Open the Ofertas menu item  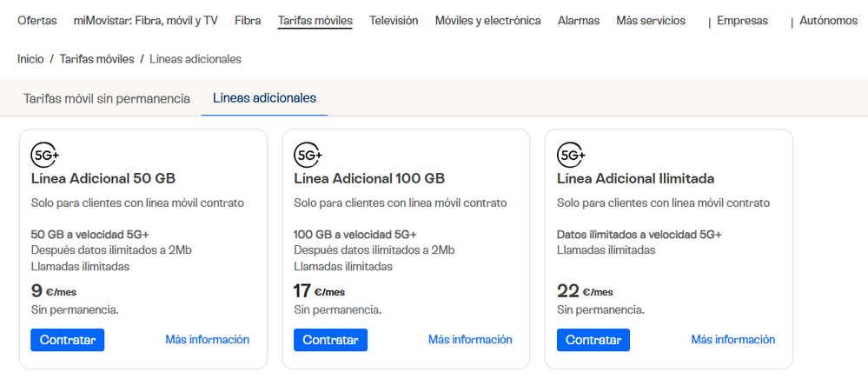37,21
